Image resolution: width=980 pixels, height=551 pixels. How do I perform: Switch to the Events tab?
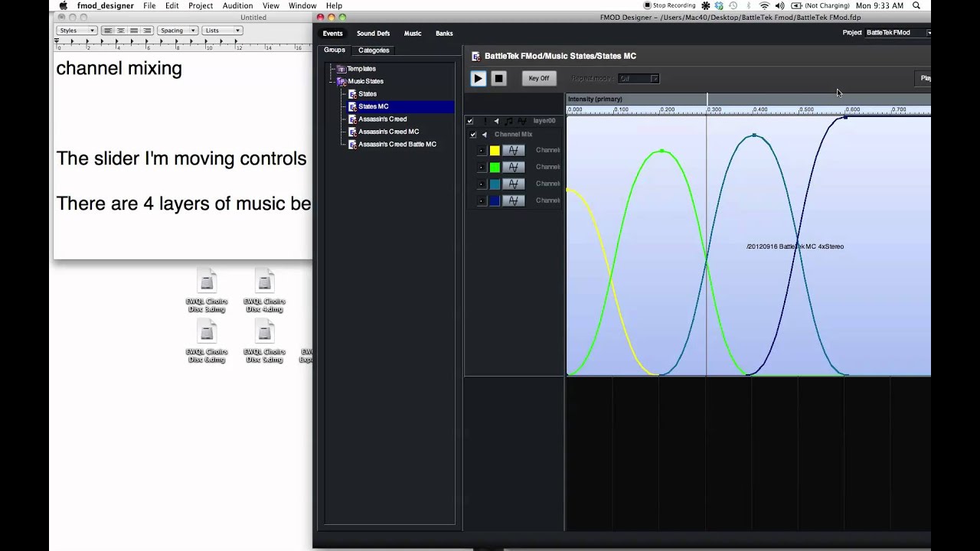[332, 34]
